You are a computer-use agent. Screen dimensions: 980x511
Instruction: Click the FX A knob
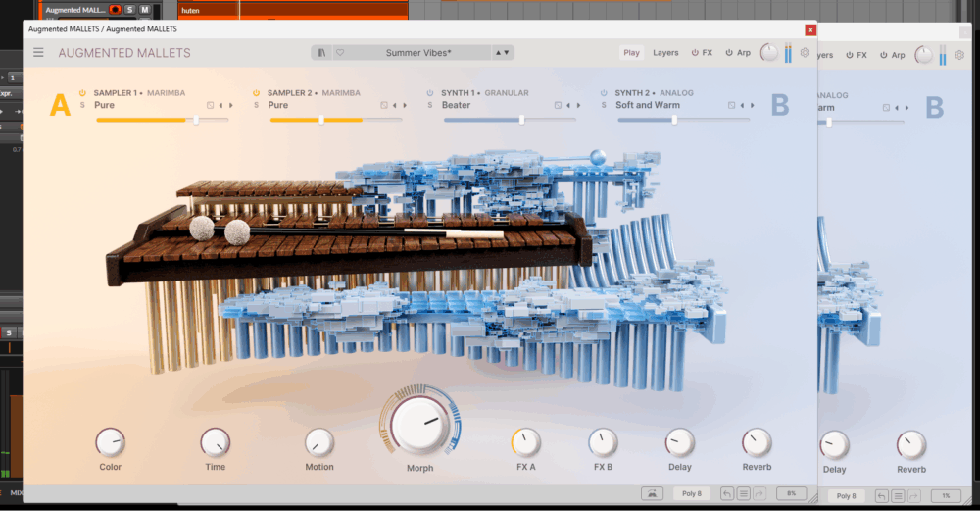point(525,442)
